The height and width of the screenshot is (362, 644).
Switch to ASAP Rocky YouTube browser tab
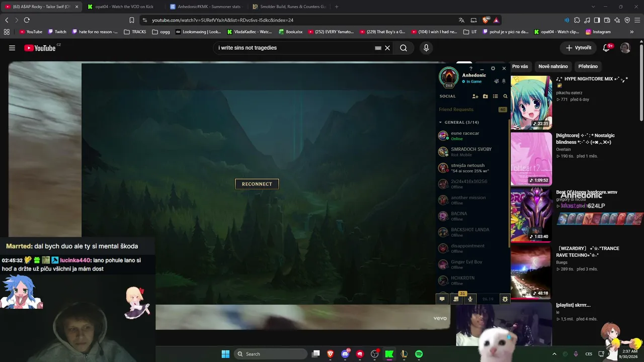click(40, 7)
